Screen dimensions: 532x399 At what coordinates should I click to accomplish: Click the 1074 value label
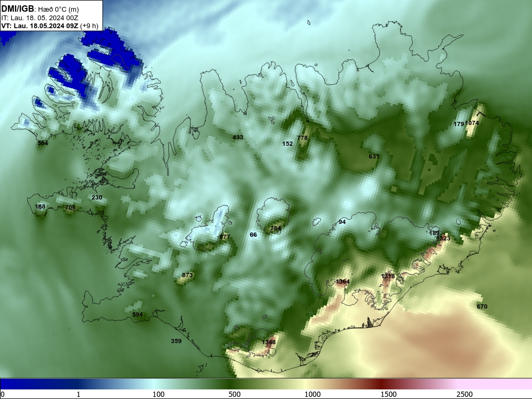click(x=472, y=123)
